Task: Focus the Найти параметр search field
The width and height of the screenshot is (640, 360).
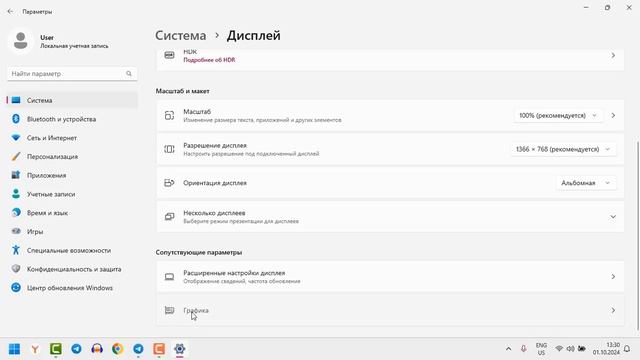Action: [72, 73]
